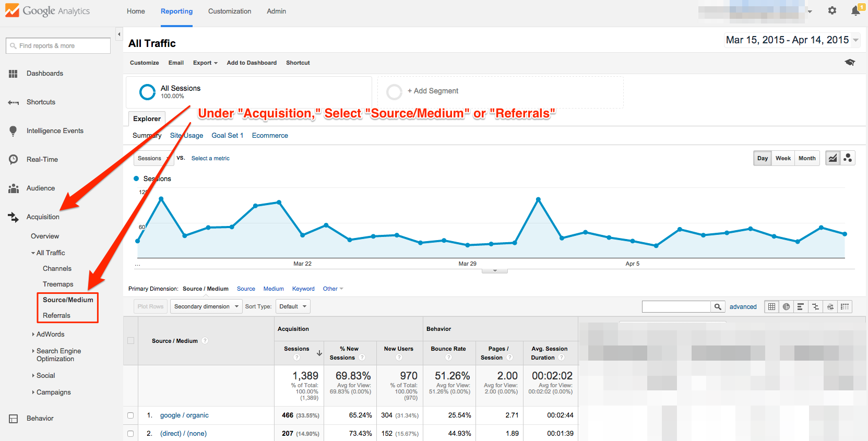Select the Comparison view icon
Screen dimensions: 868x441
[x=815, y=307]
